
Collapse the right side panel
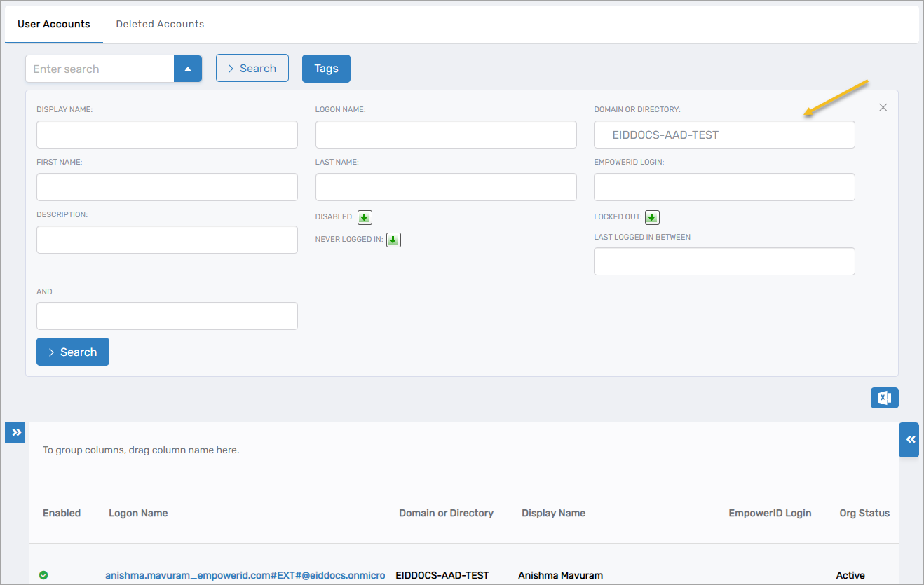click(x=909, y=440)
